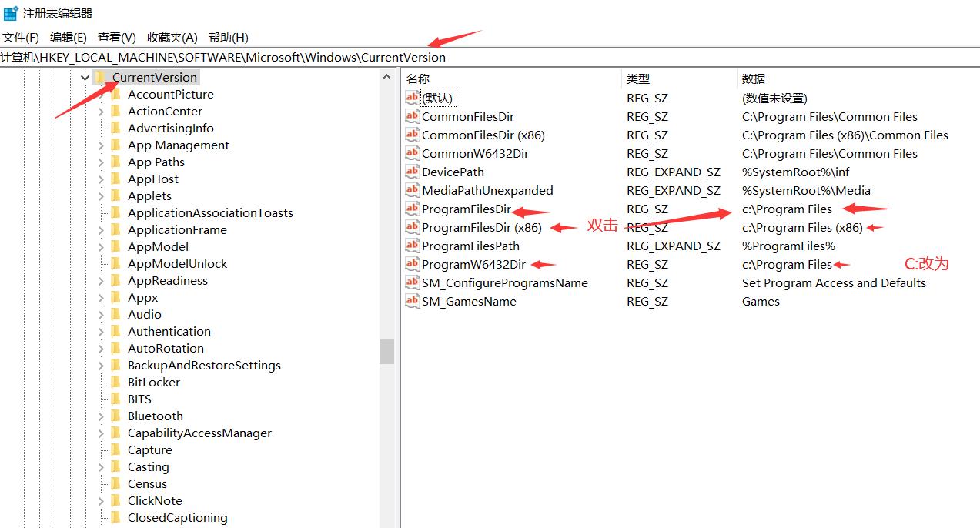Click the ab string icon beside CommonFilesDir
This screenshot has height=528, width=980.
(x=413, y=116)
